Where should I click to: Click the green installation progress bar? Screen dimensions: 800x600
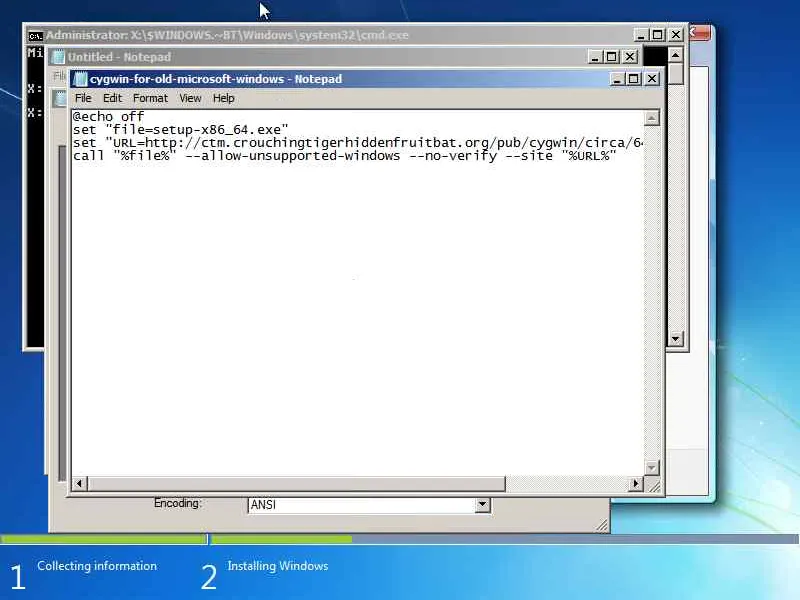tap(176, 539)
